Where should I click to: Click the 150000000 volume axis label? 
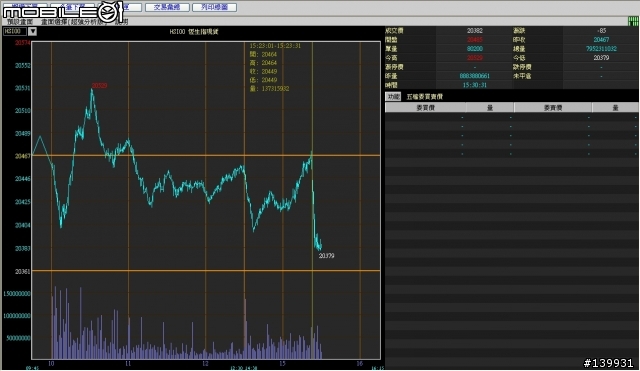point(17,293)
